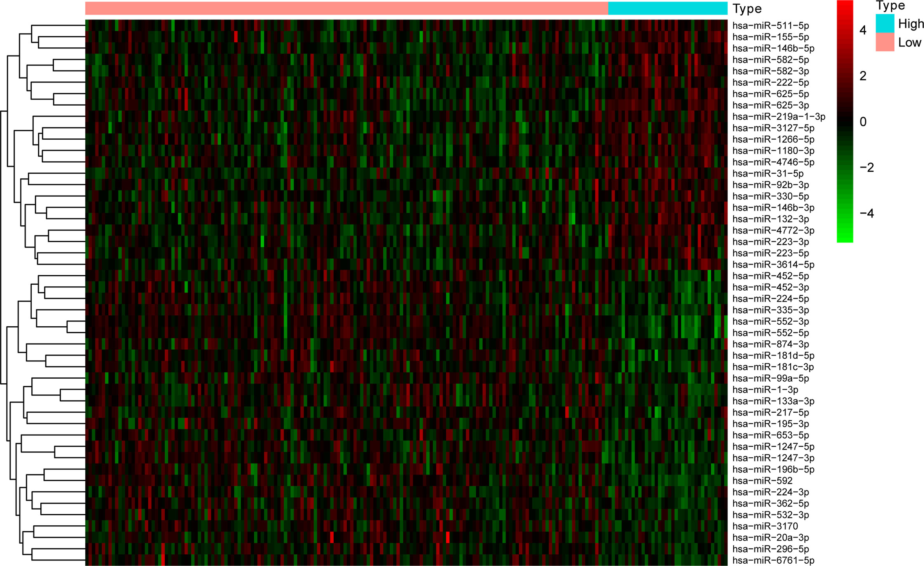The height and width of the screenshot is (566, 924).
Task: Click the hsa-miR-532-3p label
Action: pos(771,515)
